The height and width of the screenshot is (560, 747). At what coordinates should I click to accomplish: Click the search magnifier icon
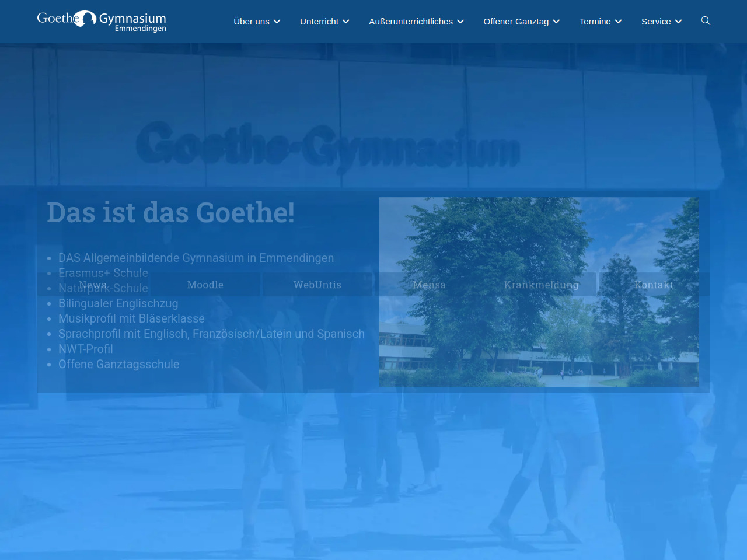706,21
